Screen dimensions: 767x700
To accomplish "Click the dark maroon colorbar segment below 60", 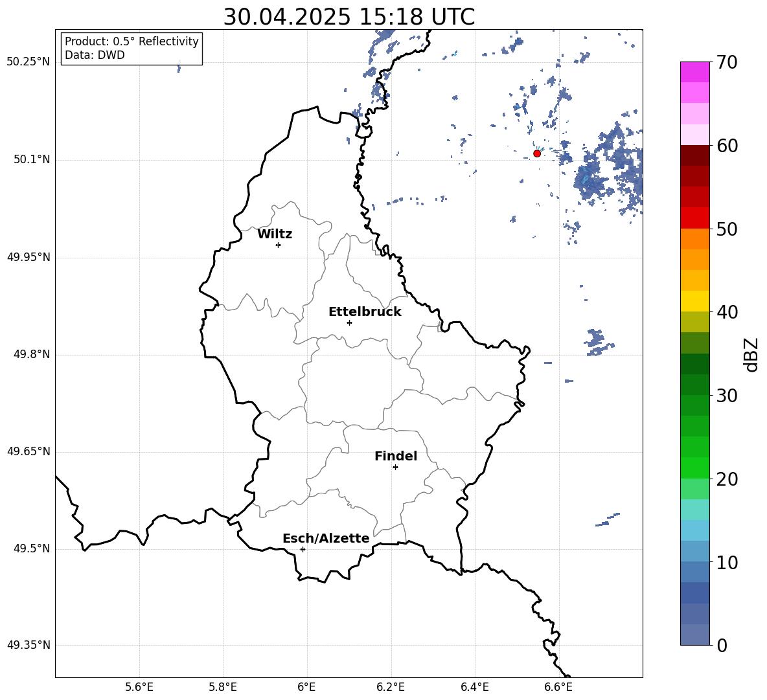I will pos(695,155).
